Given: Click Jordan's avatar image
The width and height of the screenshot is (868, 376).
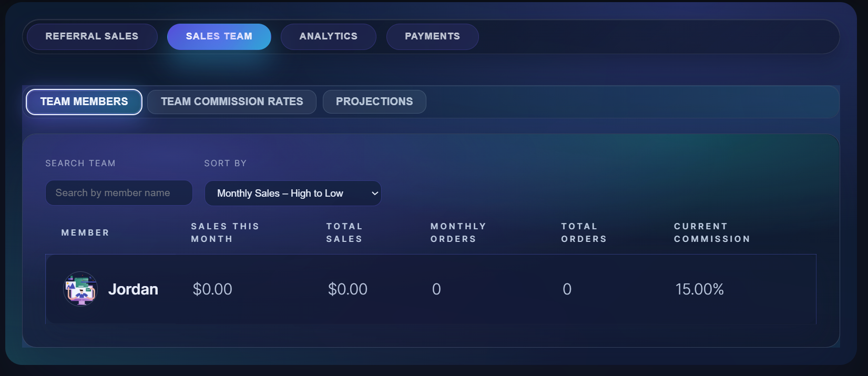Looking at the screenshot, I should (x=80, y=289).
